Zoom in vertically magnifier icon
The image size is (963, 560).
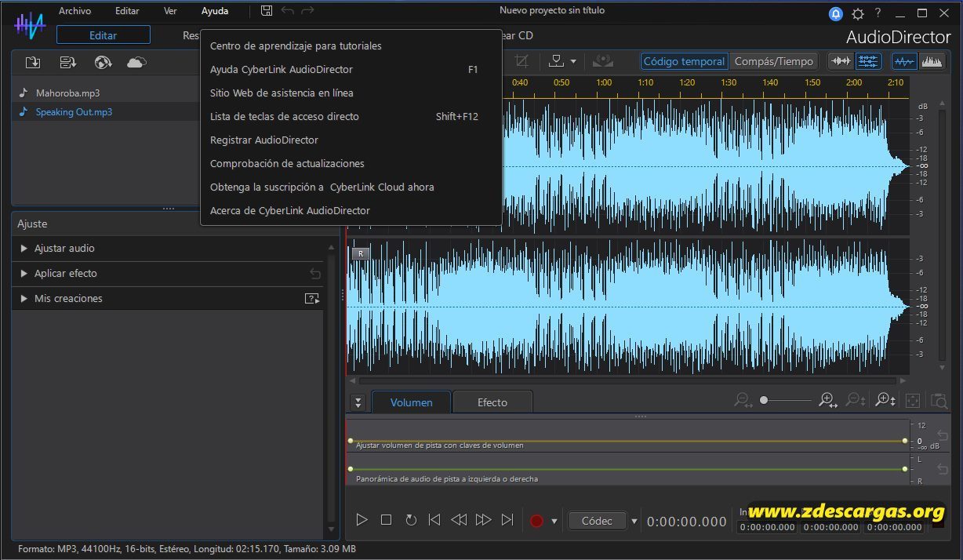tap(885, 400)
